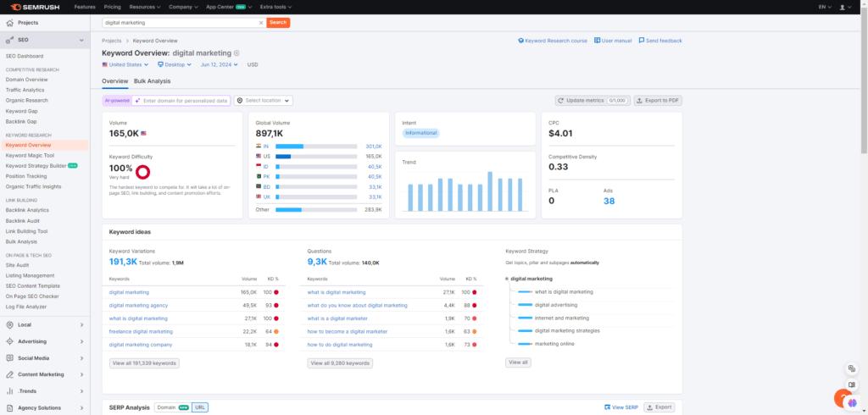Toggle SERP Analysis to URL view

tap(199, 407)
